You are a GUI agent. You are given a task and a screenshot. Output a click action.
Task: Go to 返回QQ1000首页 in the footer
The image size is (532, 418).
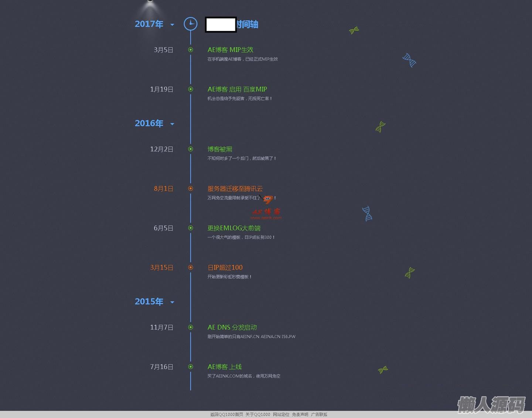tap(227, 415)
